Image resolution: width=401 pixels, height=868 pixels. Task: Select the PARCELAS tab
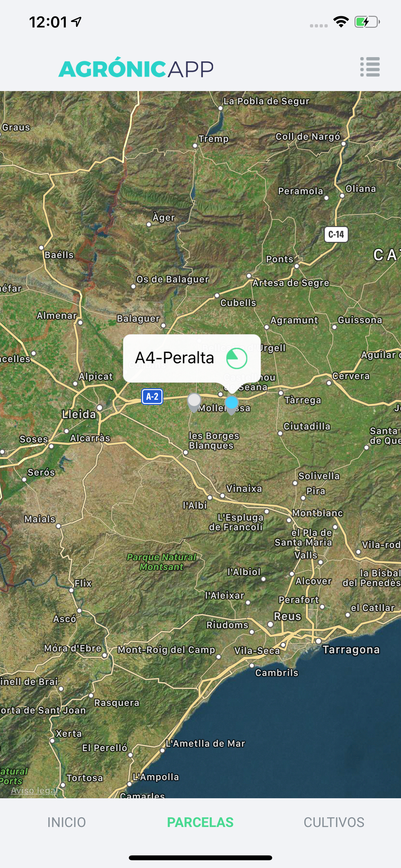[x=200, y=822]
